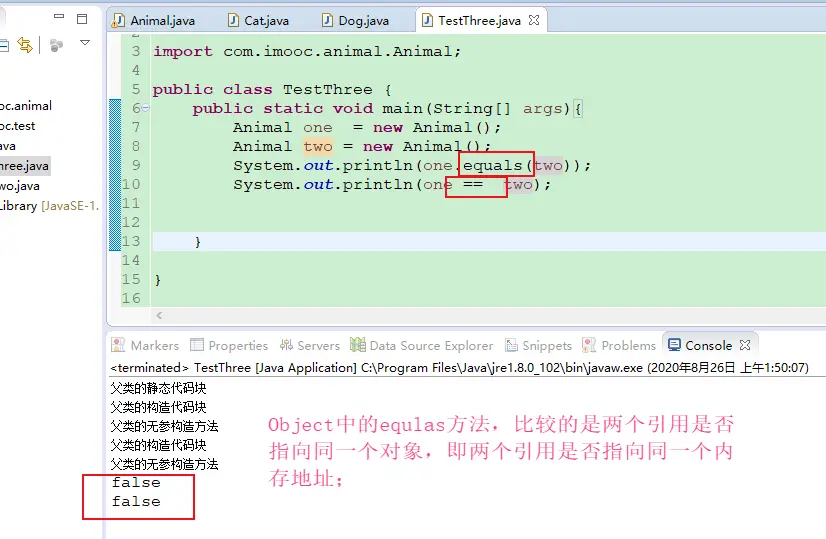The width and height of the screenshot is (826, 539).
Task: Close the TestThree.java editor tab
Action: tap(534, 20)
